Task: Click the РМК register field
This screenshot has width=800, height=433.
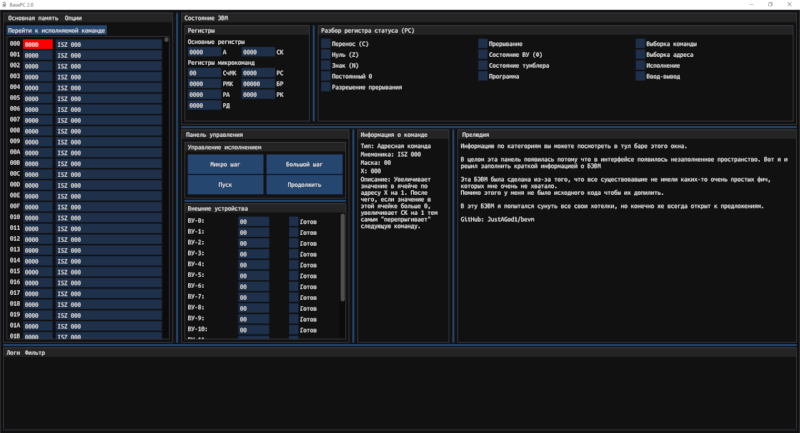Action: coord(204,84)
